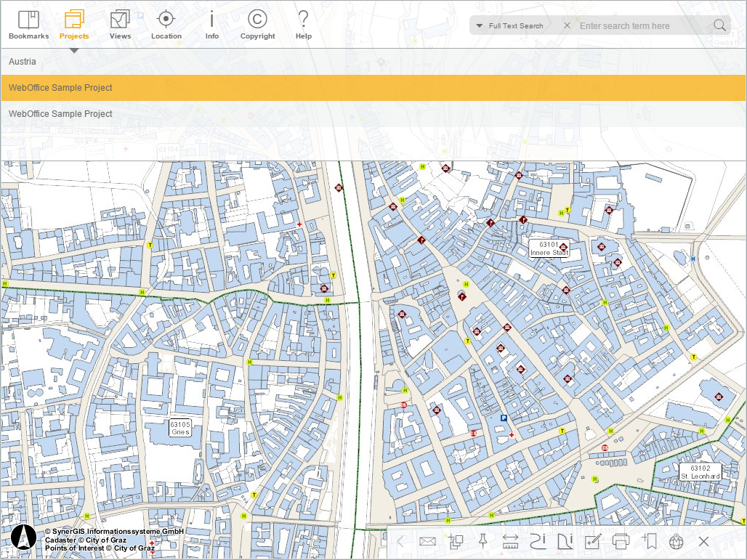Open the Full Text Search type dropdown
Viewport: 747px width, 560px height.
pos(480,25)
